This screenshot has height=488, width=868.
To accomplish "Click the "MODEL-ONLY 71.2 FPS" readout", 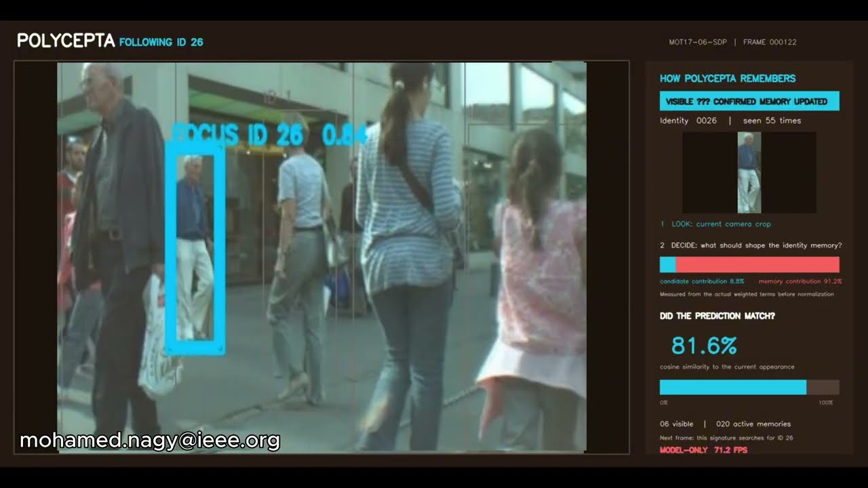I will click(703, 450).
